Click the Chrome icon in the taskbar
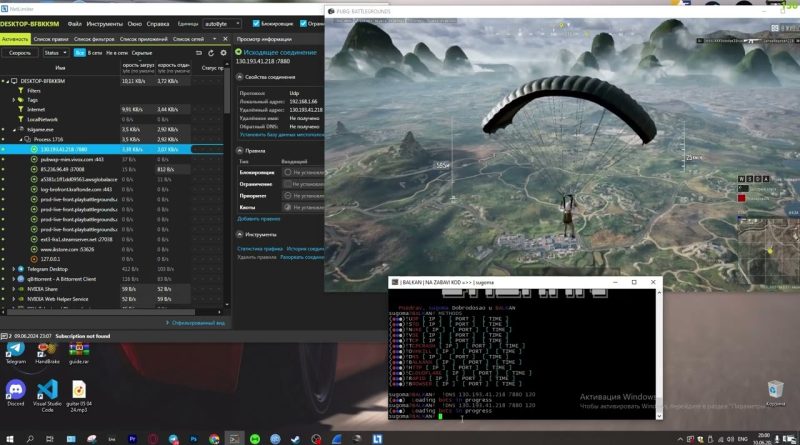The width and height of the screenshot is (800, 445). click(x=214, y=439)
